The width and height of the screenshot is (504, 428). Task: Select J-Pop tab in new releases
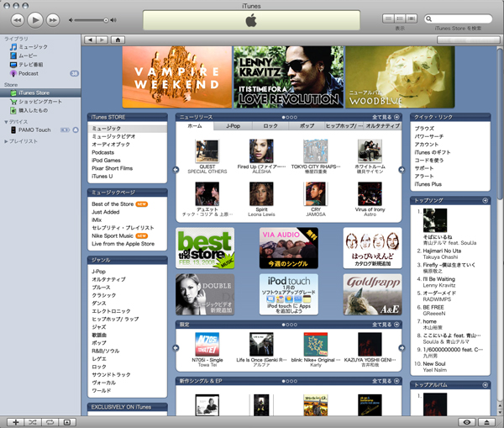click(233, 126)
